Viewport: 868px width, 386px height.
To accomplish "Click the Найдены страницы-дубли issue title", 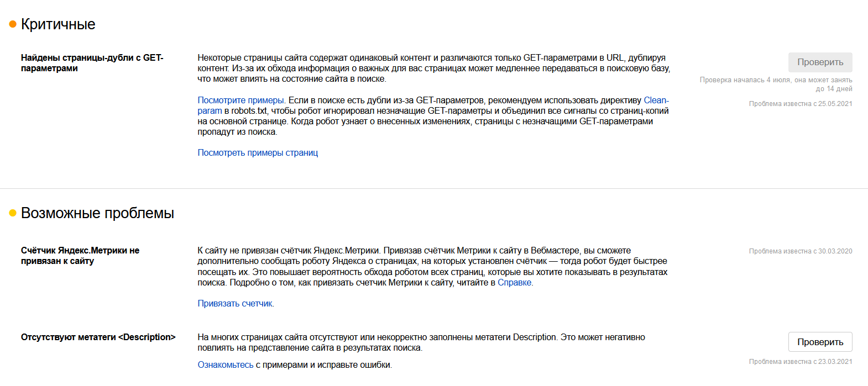I will coord(92,63).
